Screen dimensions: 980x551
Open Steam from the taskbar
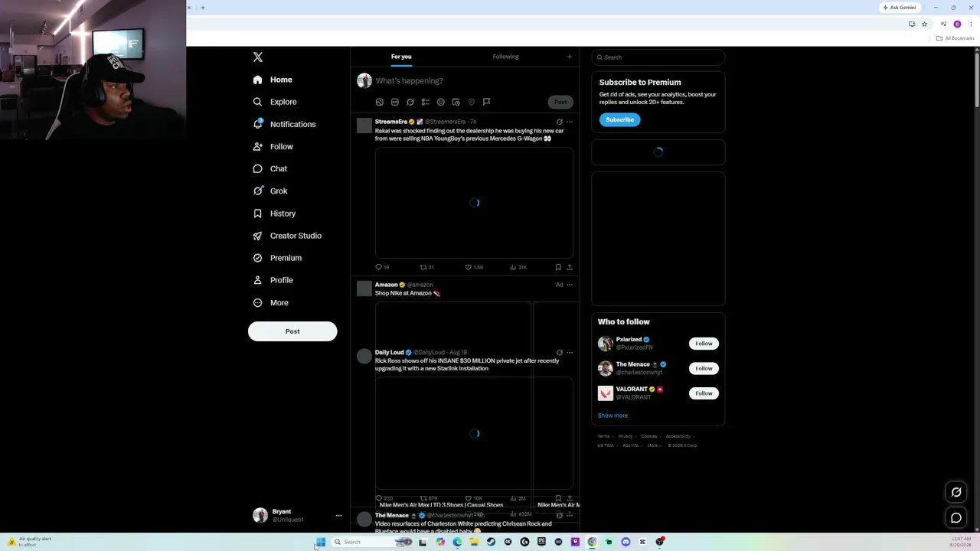[491, 542]
